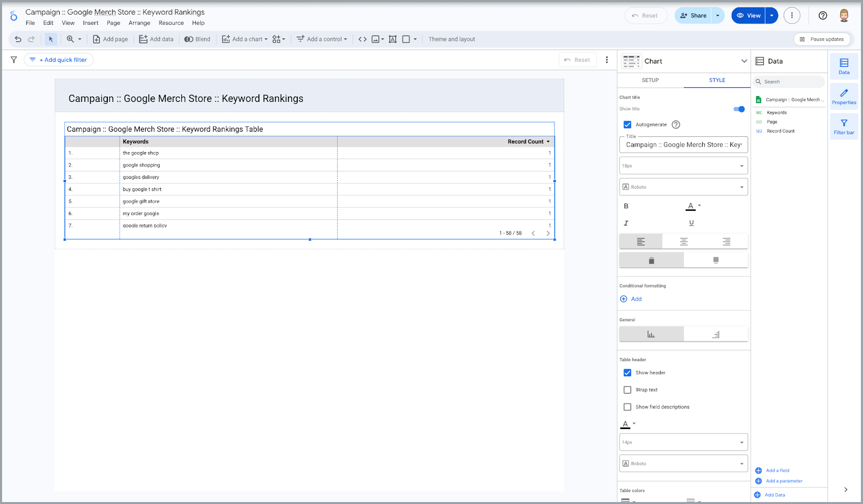Open the header more options kebab menu
863x504 pixels.
[x=792, y=16]
